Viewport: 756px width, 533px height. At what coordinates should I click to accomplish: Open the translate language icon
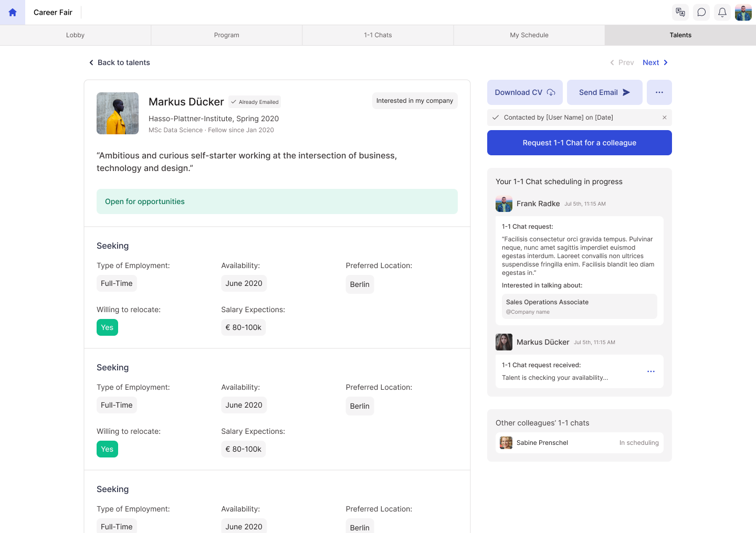(x=680, y=13)
